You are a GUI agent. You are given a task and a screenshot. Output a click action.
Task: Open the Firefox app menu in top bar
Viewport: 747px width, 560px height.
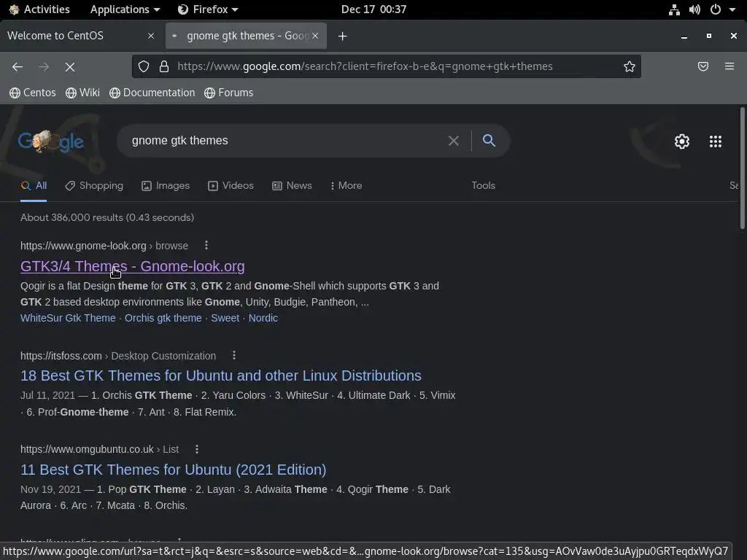(x=208, y=9)
